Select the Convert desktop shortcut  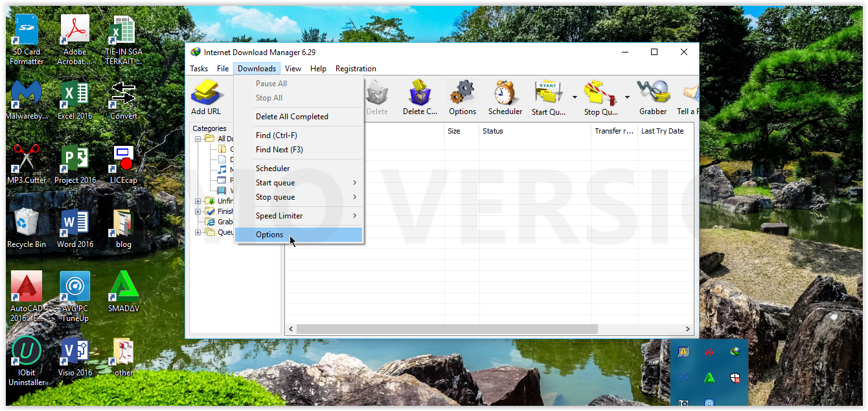tap(124, 100)
